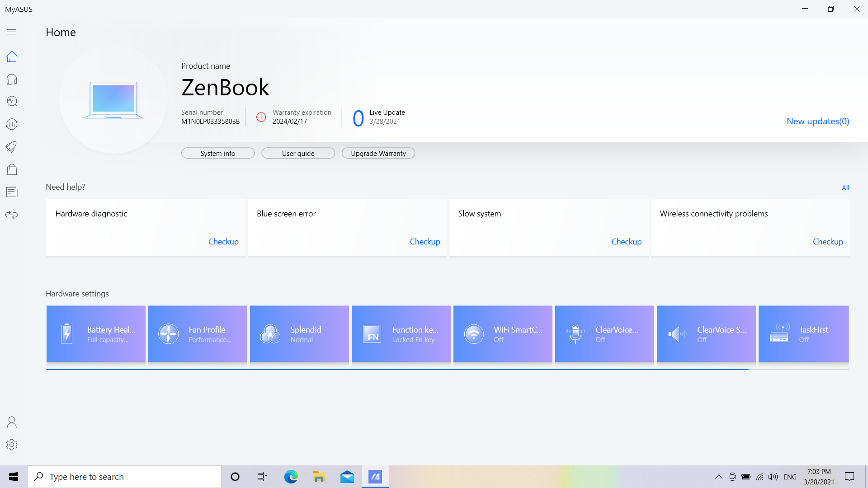
Task: Click the Wireless connectivity problems title
Action: coord(713,214)
